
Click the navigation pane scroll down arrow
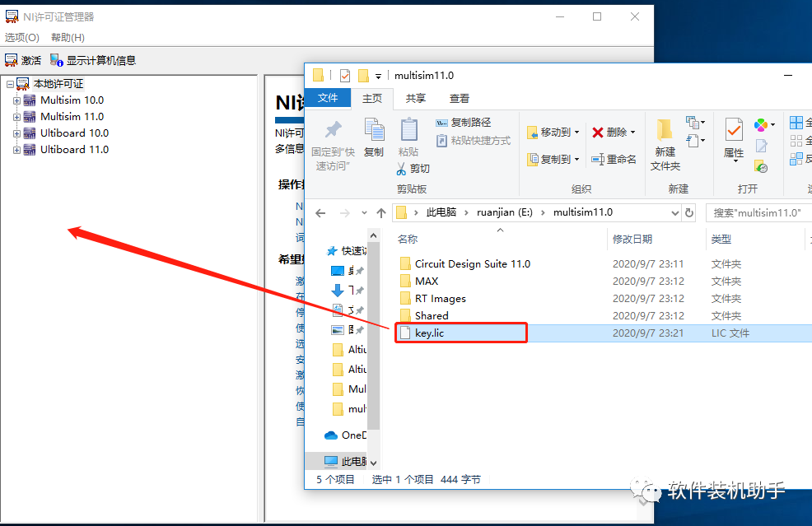373,463
